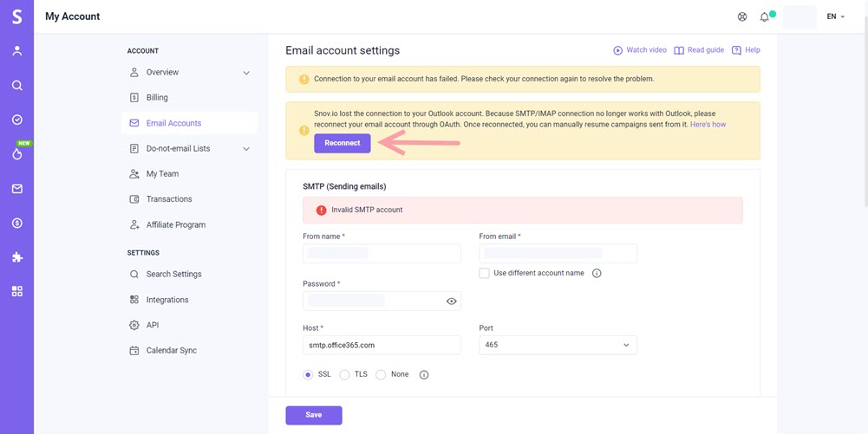Viewport: 868px width, 434px height.
Task: Expand the Do-not-email Lists chevron
Action: (x=246, y=149)
